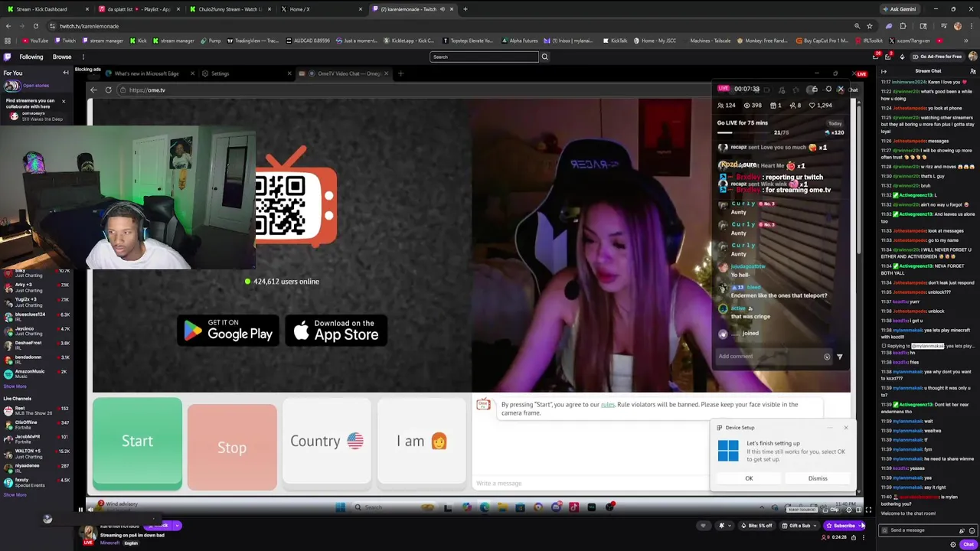Switch to Chulo2funny Stream tab

[230, 9]
